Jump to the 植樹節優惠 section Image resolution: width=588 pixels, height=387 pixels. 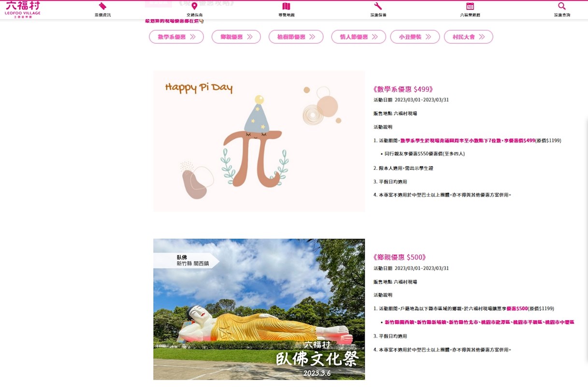tap(296, 37)
